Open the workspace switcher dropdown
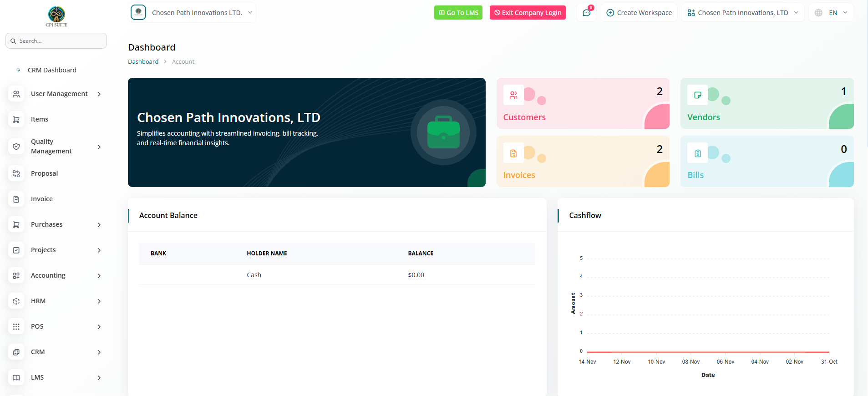This screenshot has height=396, width=868. pyautogui.click(x=742, y=13)
